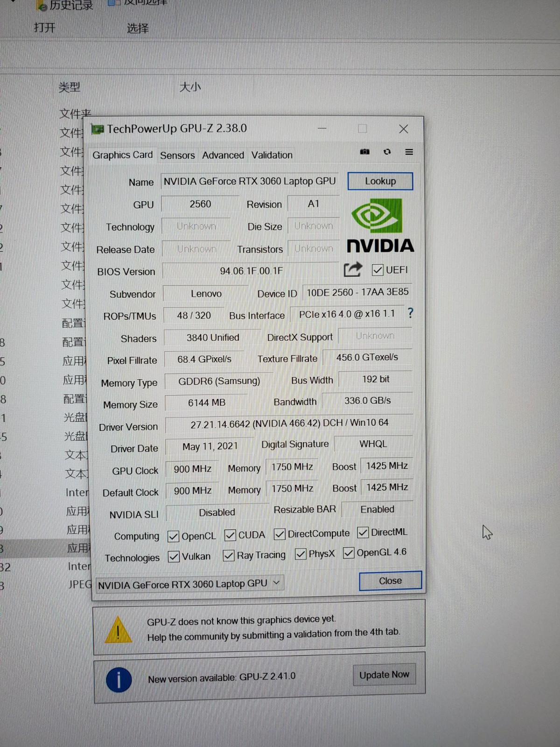Viewport: 560px width, 747px height.
Task: Click the refresh icon in GPU-Z toolbar
Action: 387,152
